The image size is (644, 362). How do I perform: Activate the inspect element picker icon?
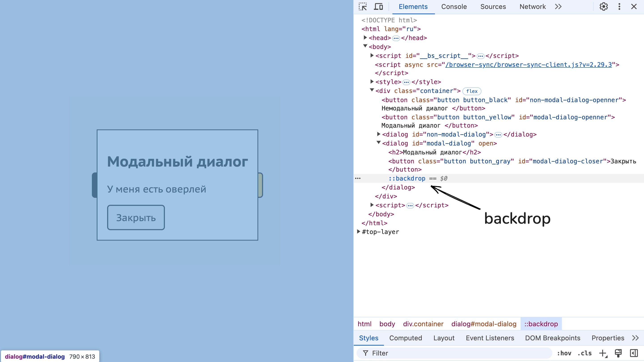point(362,7)
